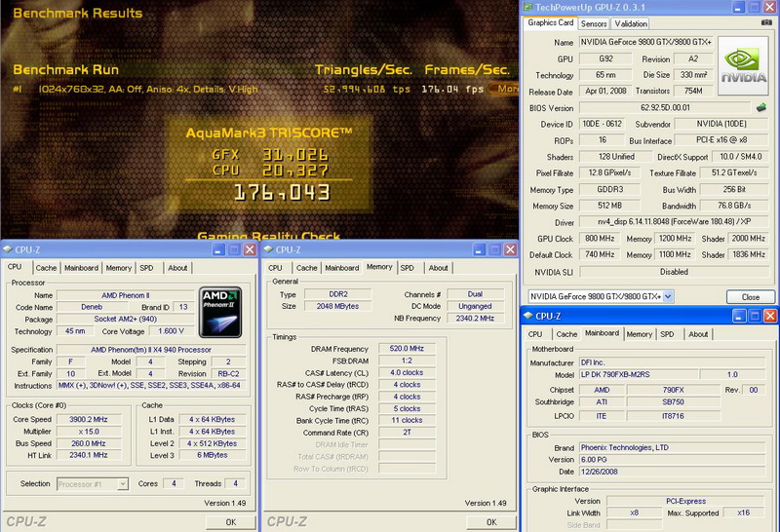Click the More button in benchmark results

point(504,89)
